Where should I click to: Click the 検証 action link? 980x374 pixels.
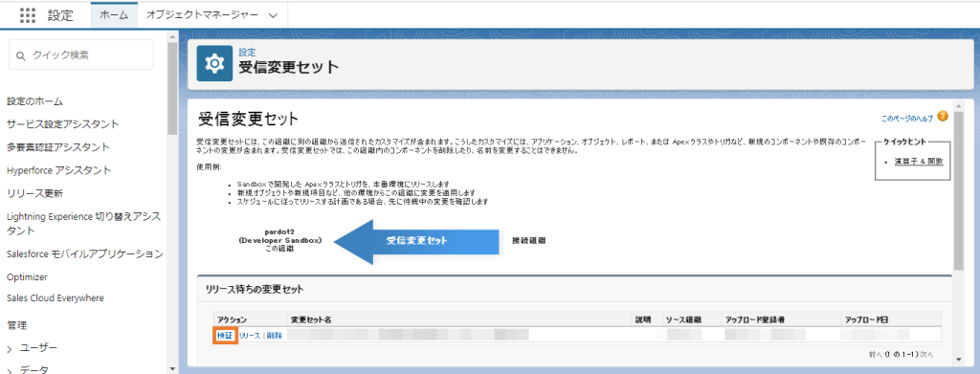(224, 336)
